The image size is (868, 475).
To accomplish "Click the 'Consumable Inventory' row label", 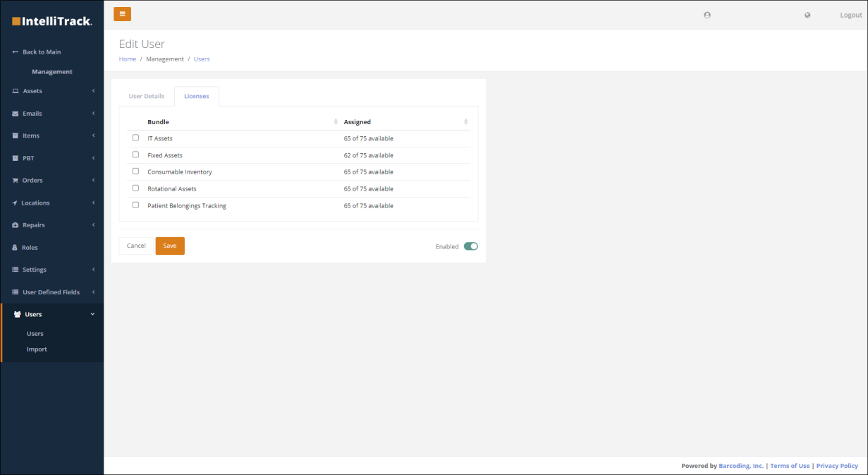I will coord(180,172).
